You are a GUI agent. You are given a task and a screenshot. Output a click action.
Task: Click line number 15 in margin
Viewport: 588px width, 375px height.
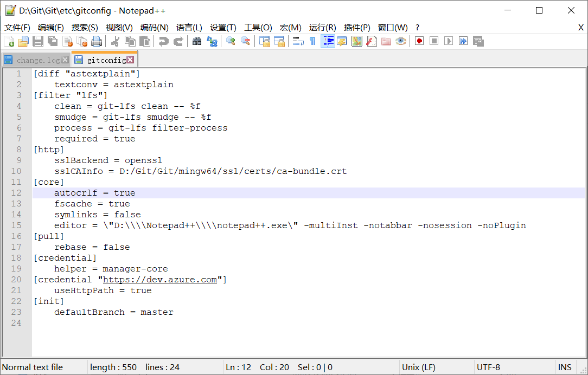pyautogui.click(x=16, y=225)
